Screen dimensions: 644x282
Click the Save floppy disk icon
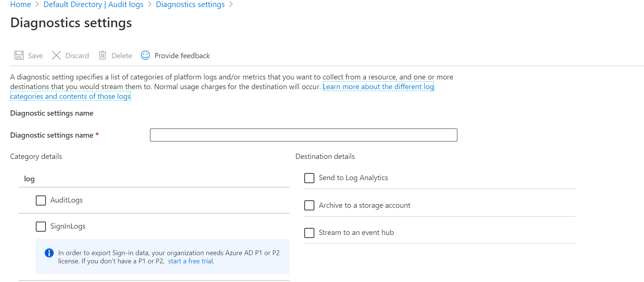(x=19, y=56)
